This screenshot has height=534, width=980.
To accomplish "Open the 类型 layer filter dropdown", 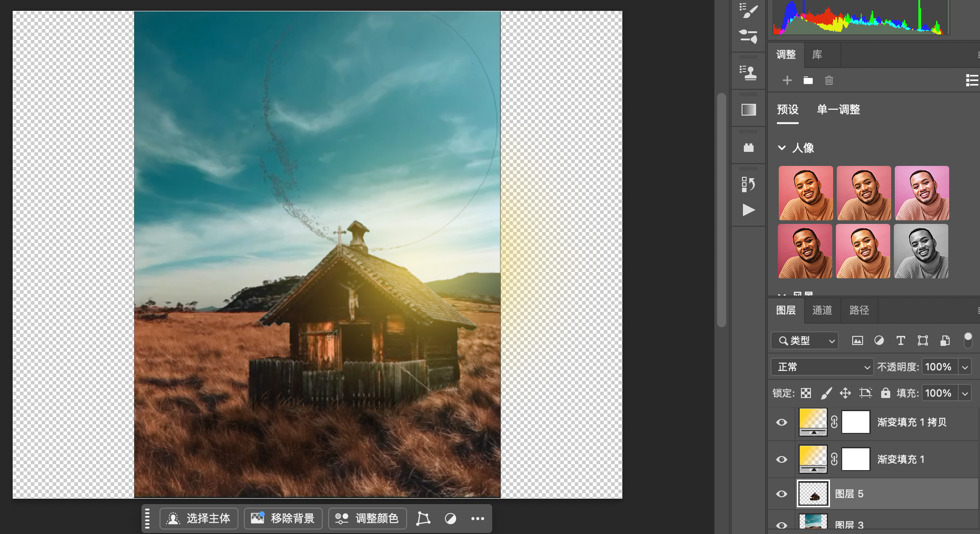I will coord(805,340).
